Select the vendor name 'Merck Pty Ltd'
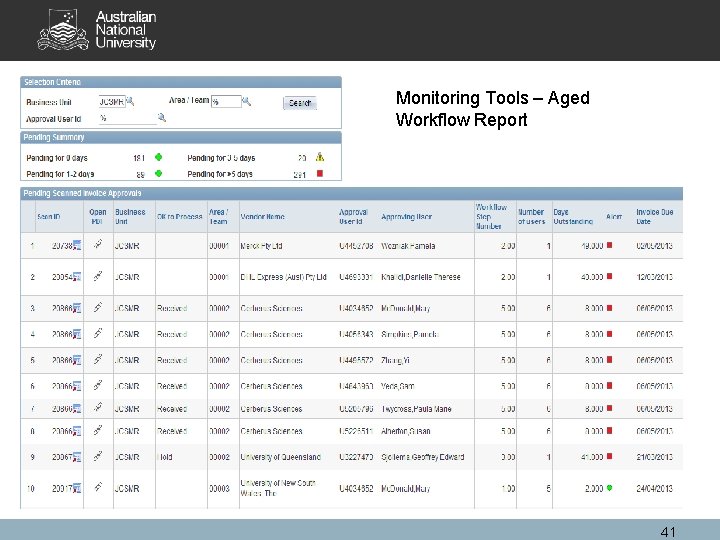Viewport: 720px width, 540px height. pyautogui.click(x=261, y=246)
